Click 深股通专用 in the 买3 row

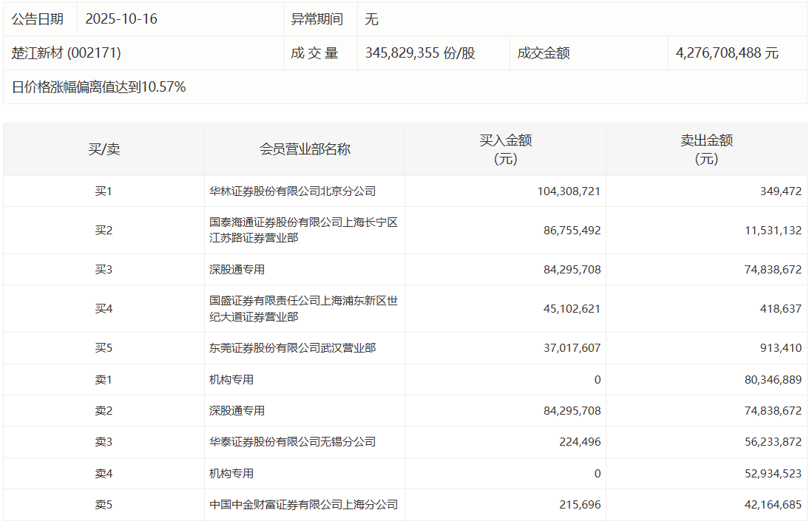(x=237, y=270)
